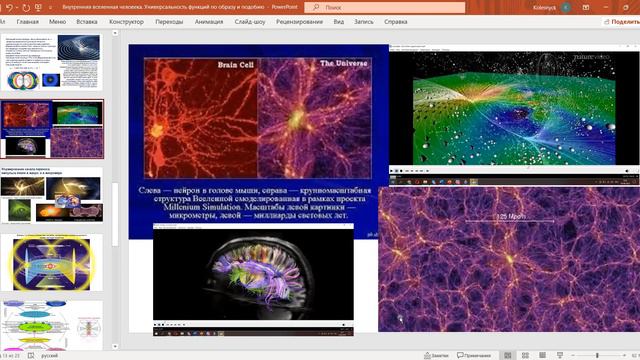Open the Справка tab

tap(396, 22)
